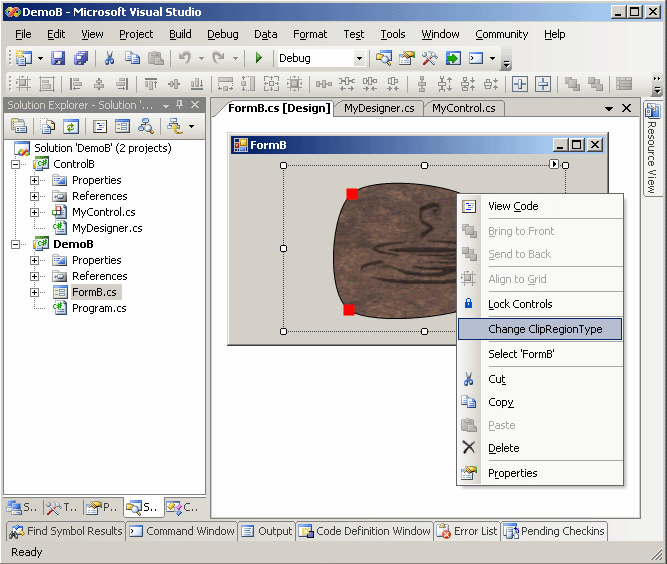The width and height of the screenshot is (667, 564).
Task: Click the Center Horizontally layout icon
Action: pos(520,84)
